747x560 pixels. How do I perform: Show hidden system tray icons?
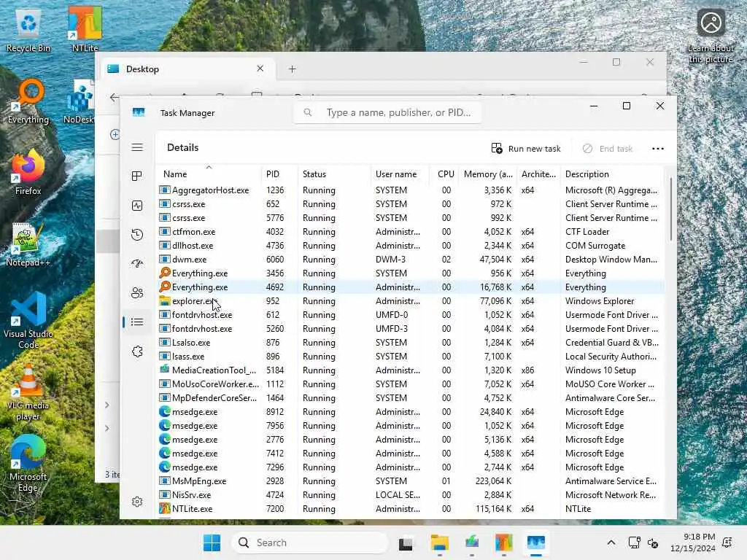611,542
